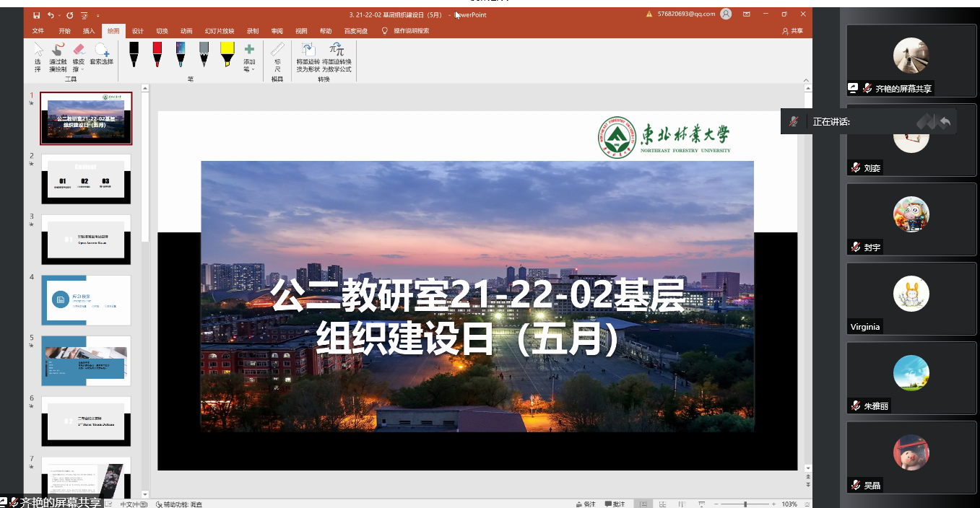
Task: Select slide 4 thumbnail in panel
Action: (x=86, y=301)
